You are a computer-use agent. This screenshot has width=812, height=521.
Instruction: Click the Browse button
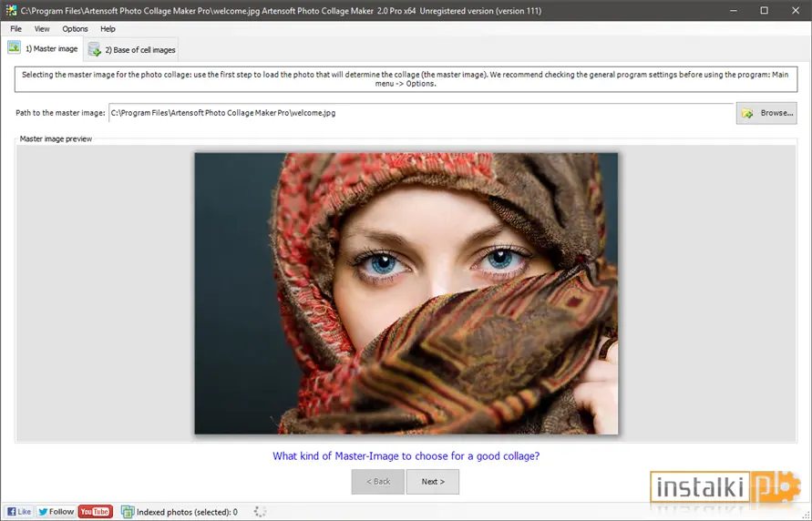pos(766,113)
